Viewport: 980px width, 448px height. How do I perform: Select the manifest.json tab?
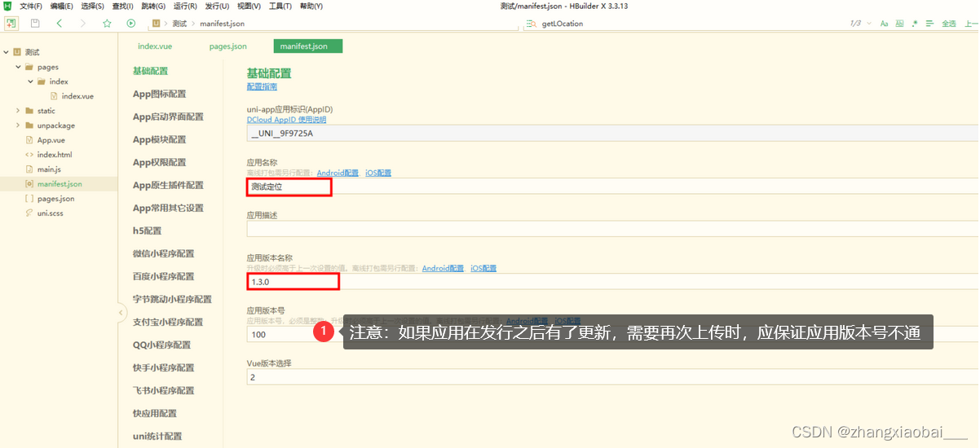[x=307, y=46]
